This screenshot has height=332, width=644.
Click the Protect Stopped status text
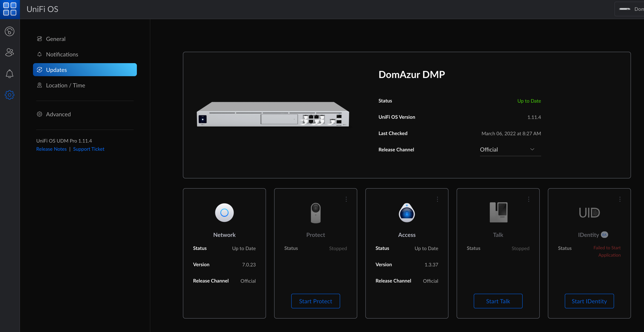tap(338, 249)
